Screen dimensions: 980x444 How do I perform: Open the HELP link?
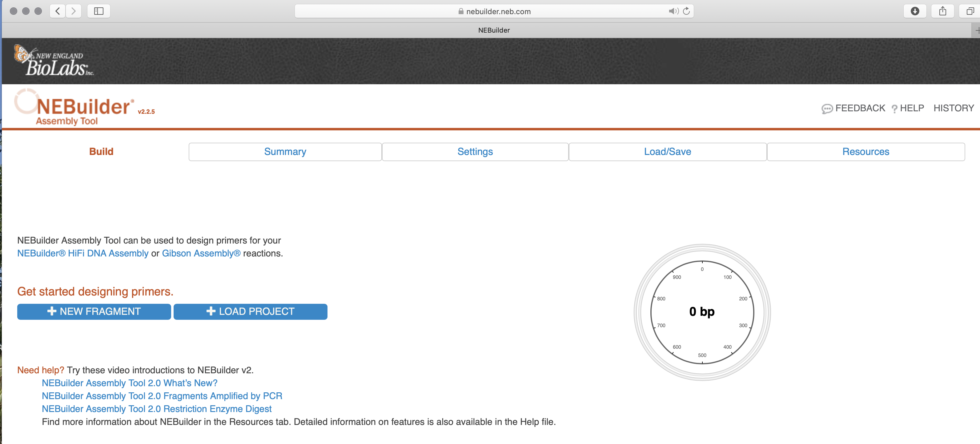[x=908, y=108]
